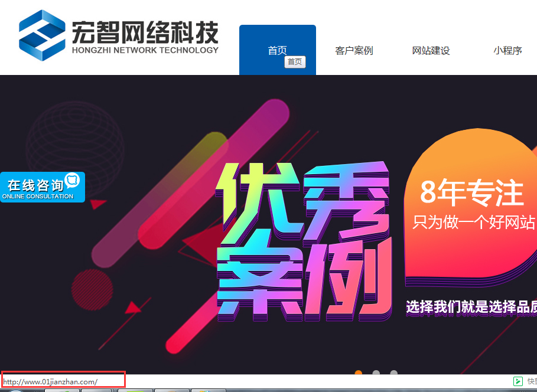Open the 小程序 navigation item
537x392 pixels.
pyautogui.click(x=507, y=51)
